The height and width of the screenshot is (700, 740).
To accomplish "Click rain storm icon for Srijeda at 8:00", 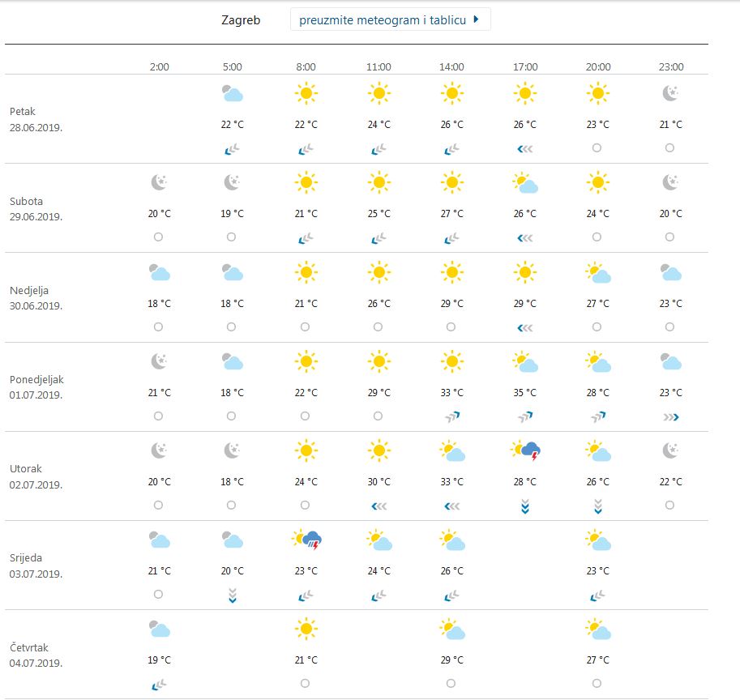I will point(306,540).
